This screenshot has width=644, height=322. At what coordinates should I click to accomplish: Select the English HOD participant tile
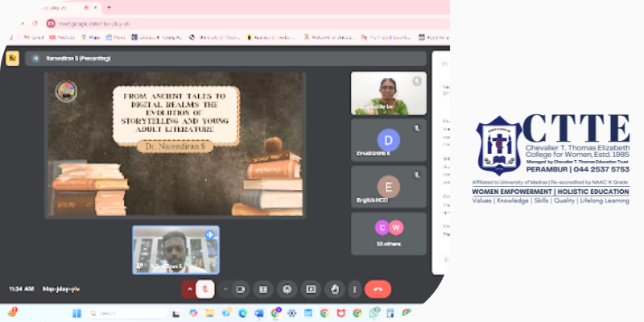point(389,187)
